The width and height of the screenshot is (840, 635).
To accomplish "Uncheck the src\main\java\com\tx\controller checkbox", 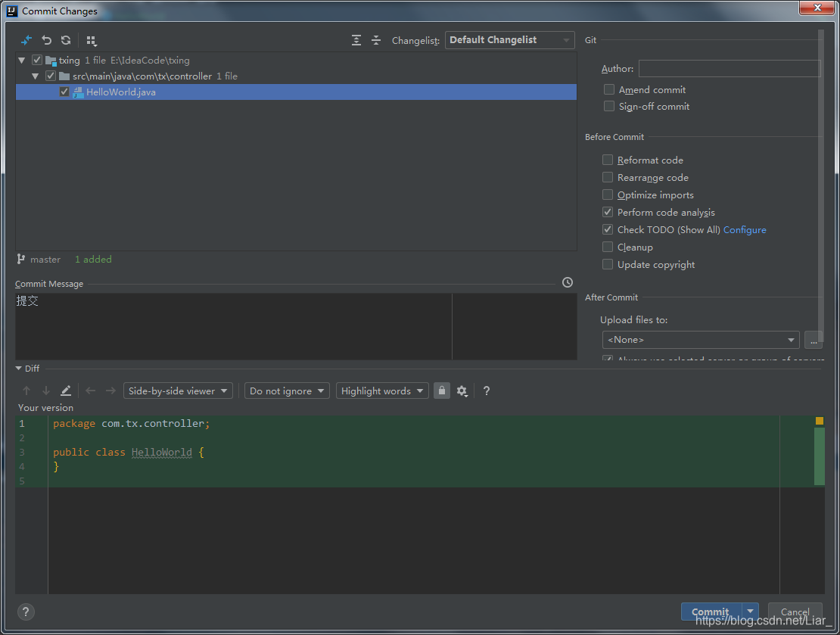I will (51, 76).
